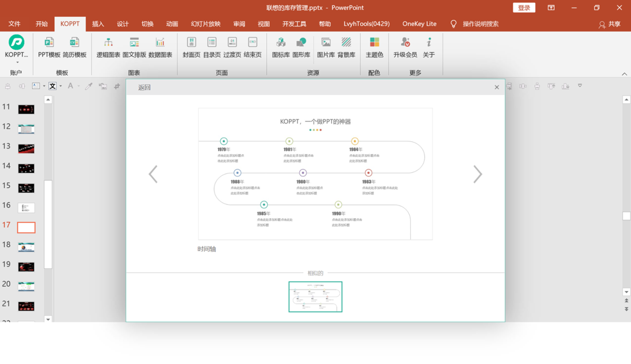Click the font color A icon
The height and width of the screenshot is (364, 631).
(70, 86)
